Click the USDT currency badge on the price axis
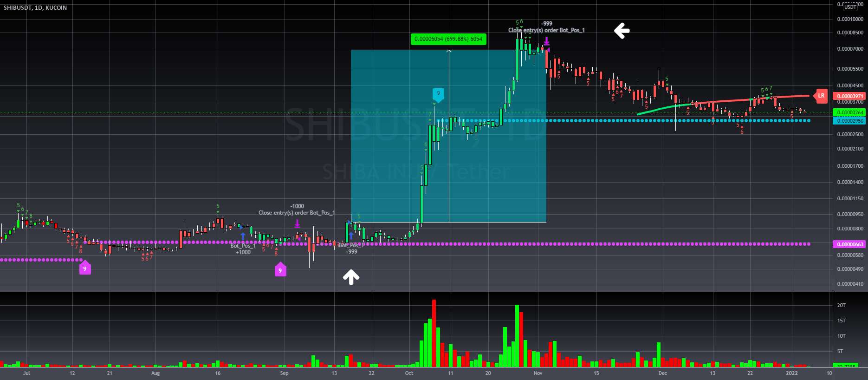 pyautogui.click(x=850, y=7)
